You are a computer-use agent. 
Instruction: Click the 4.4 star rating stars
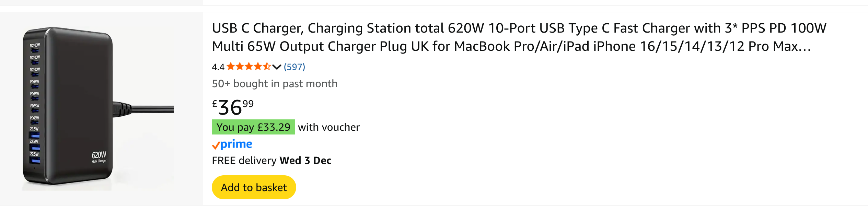click(248, 67)
